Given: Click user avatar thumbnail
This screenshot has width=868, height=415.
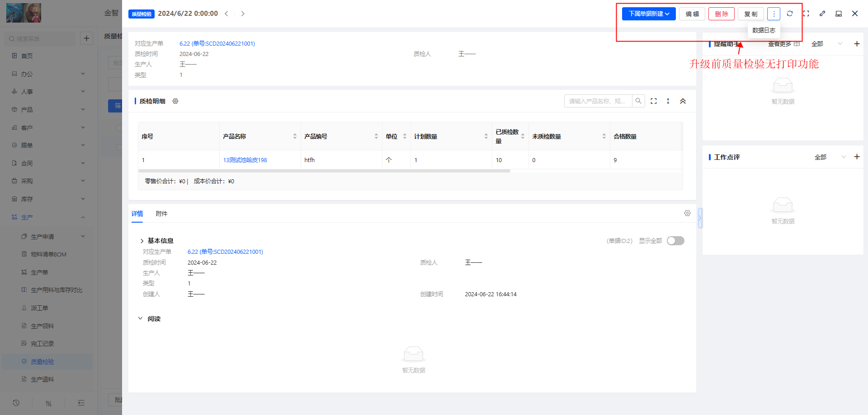Looking at the screenshot, I should tap(24, 13).
